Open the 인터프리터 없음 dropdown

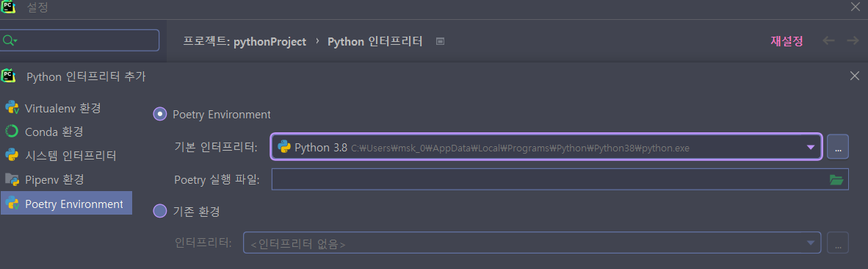pyautogui.click(x=532, y=243)
